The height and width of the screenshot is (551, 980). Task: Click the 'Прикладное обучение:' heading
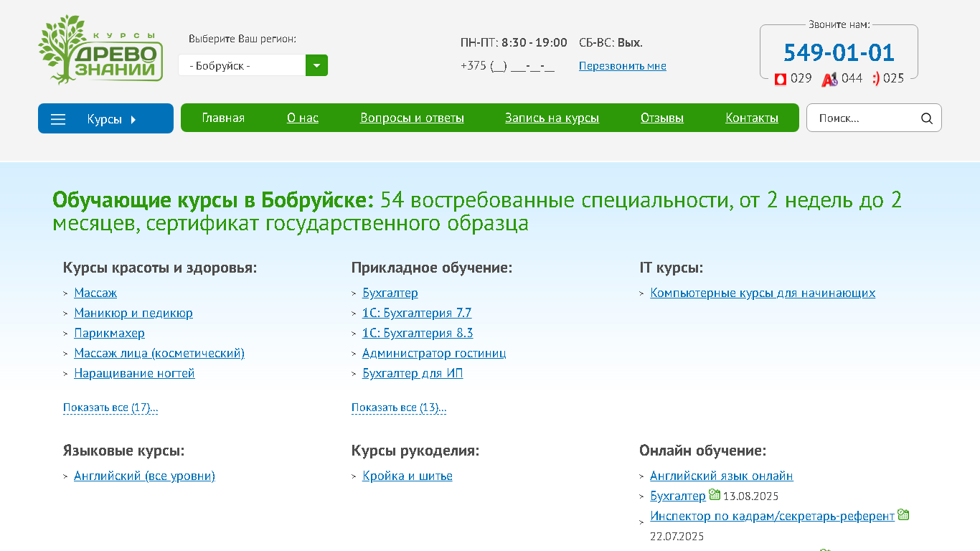432,268
